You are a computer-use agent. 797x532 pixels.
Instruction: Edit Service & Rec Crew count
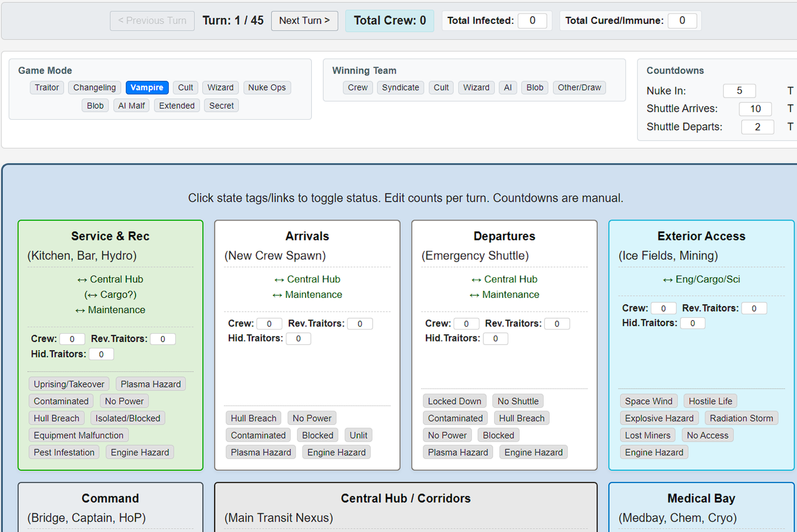click(x=72, y=339)
